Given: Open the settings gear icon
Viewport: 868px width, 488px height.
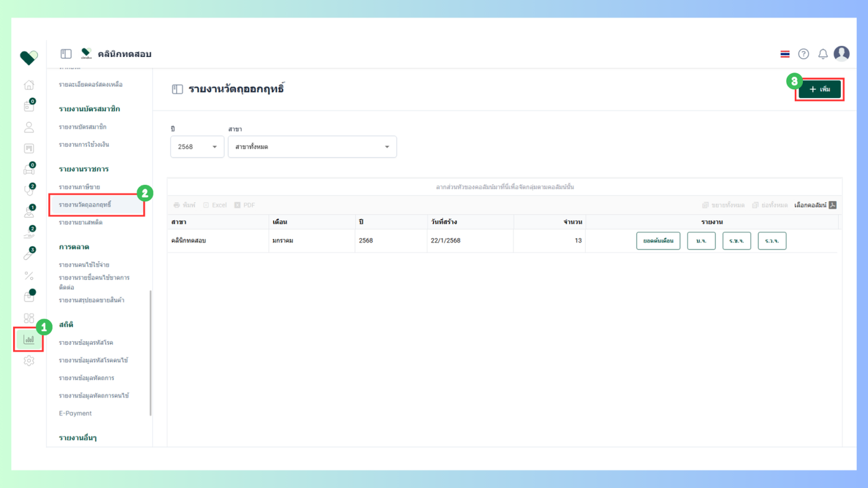Looking at the screenshot, I should click(29, 361).
